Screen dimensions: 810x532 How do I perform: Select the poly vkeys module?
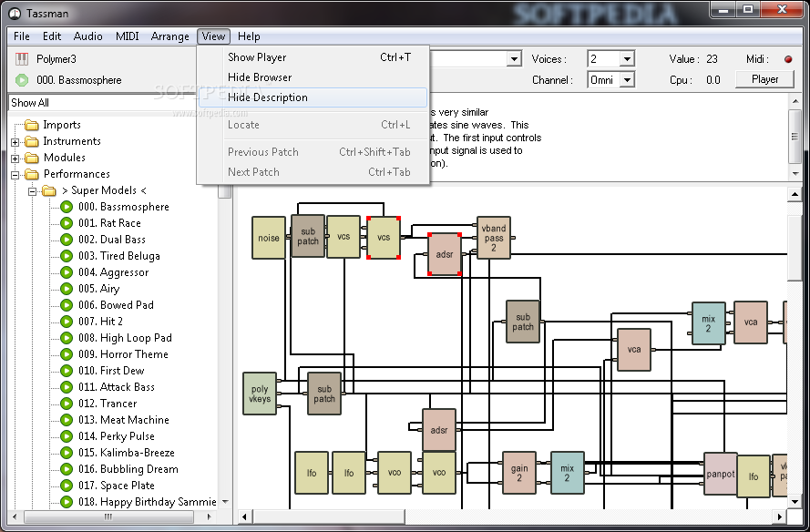point(260,394)
